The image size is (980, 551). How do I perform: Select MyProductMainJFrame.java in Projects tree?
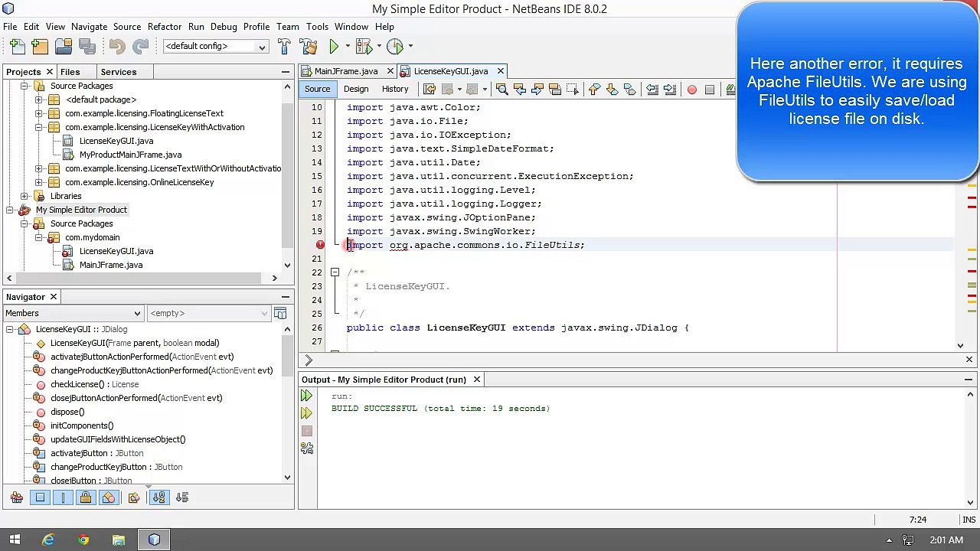click(130, 155)
